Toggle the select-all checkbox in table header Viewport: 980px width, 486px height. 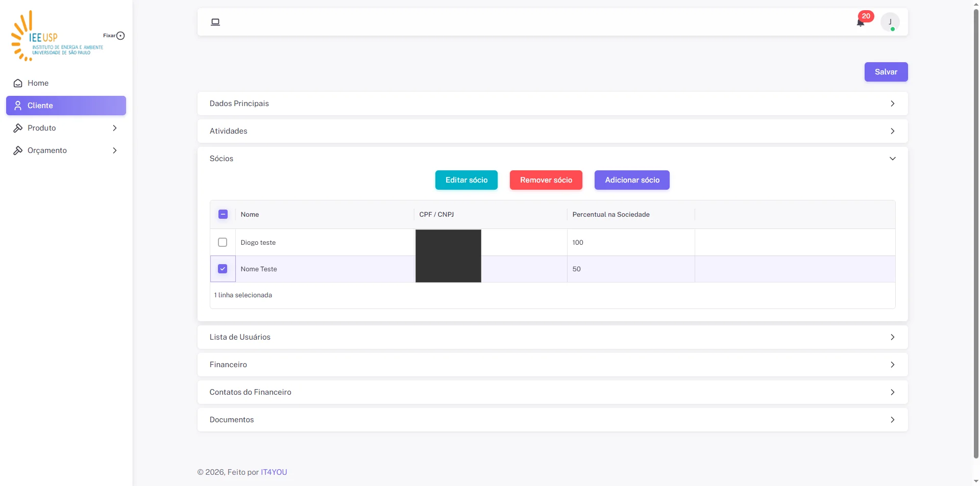coord(223,214)
